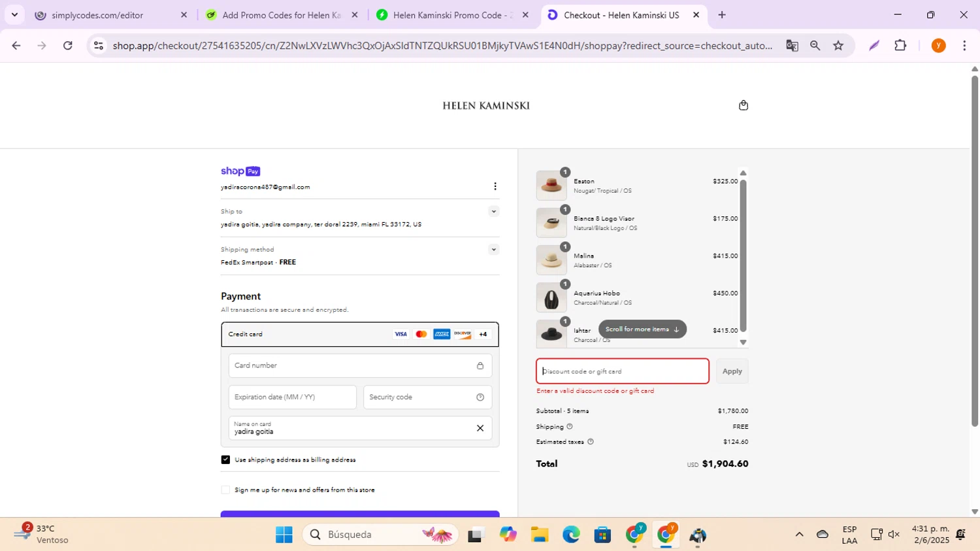Show hidden system tray icons
The height and width of the screenshot is (551, 980).
pyautogui.click(x=799, y=535)
